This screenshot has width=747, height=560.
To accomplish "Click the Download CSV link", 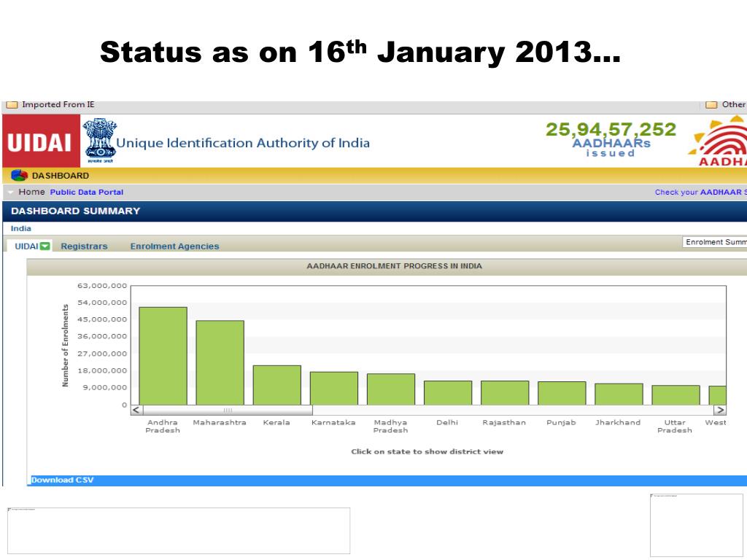I will [x=63, y=480].
